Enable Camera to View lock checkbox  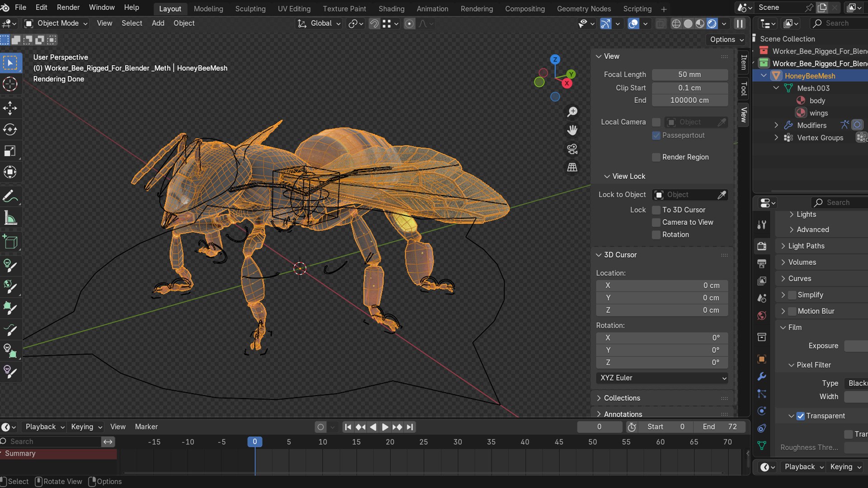656,222
